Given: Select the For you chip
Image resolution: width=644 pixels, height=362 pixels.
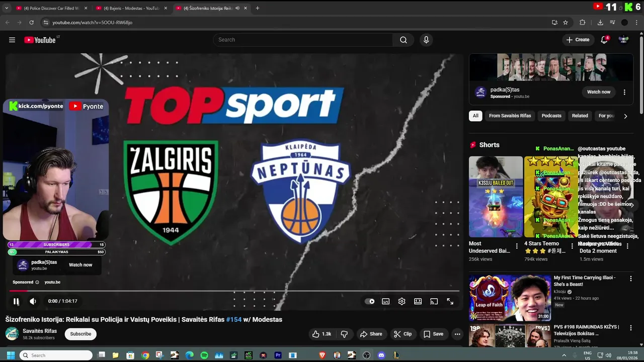Looking at the screenshot, I should 606,116.
